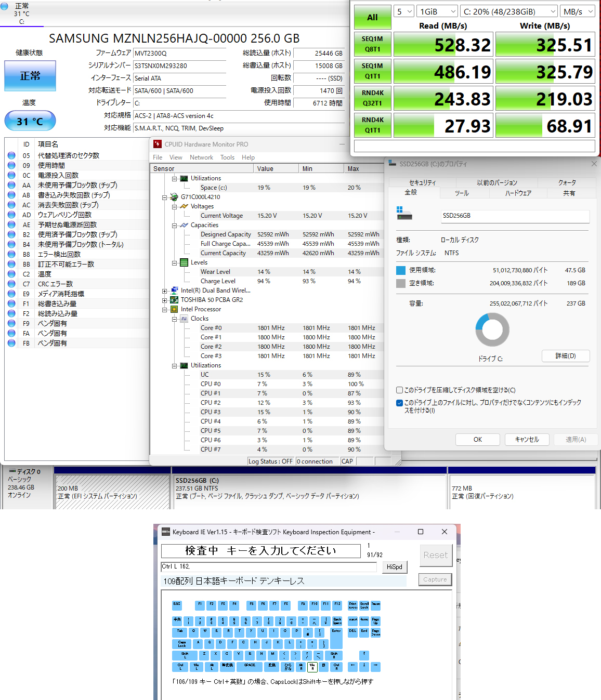Click the blue 正常 health status button
The image size is (601, 700).
pyautogui.click(x=30, y=76)
